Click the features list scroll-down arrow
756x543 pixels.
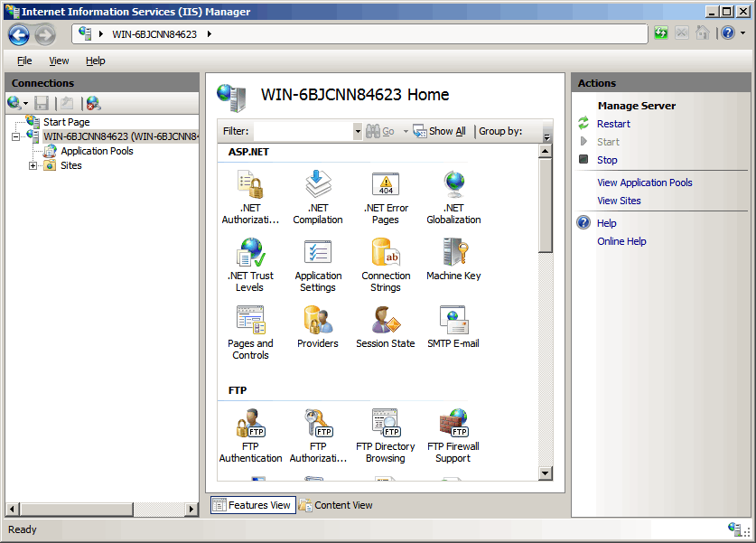[546, 473]
